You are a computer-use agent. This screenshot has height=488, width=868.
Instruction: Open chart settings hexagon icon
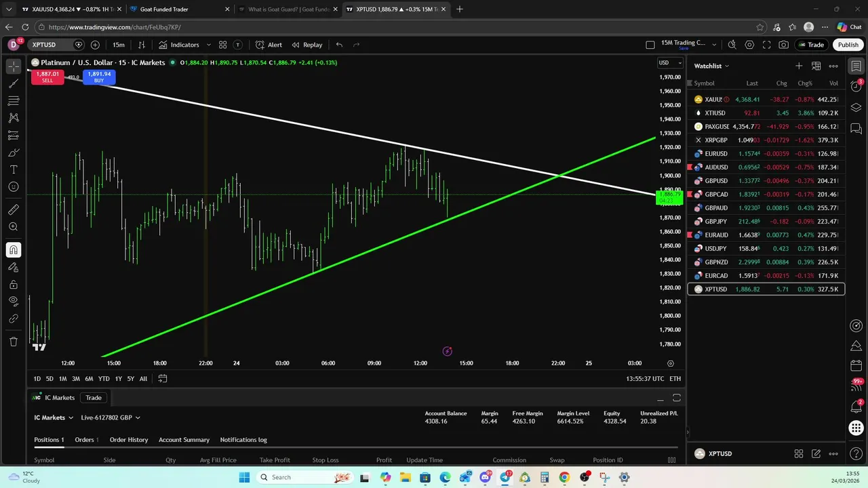pyautogui.click(x=749, y=45)
